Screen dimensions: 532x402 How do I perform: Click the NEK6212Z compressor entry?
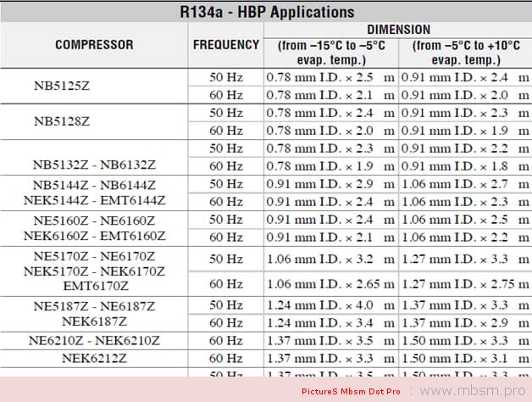tap(94, 359)
